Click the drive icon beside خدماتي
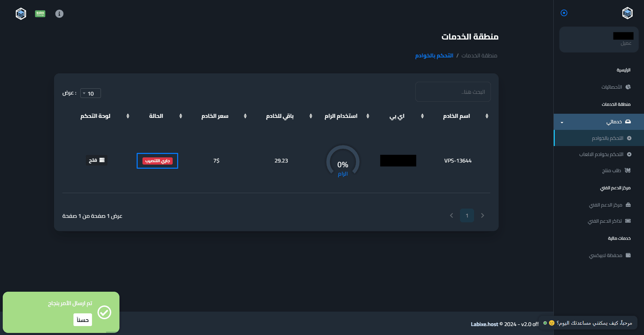 (628, 122)
